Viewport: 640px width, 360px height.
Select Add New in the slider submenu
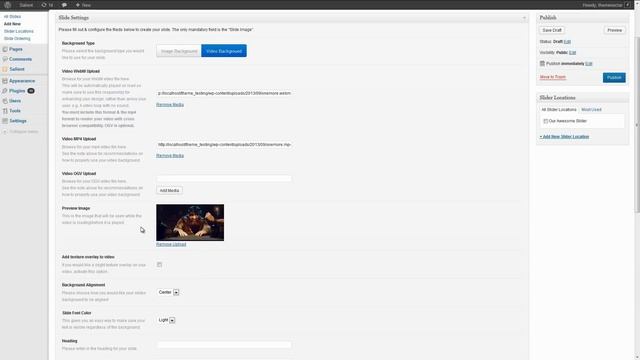coord(12,24)
